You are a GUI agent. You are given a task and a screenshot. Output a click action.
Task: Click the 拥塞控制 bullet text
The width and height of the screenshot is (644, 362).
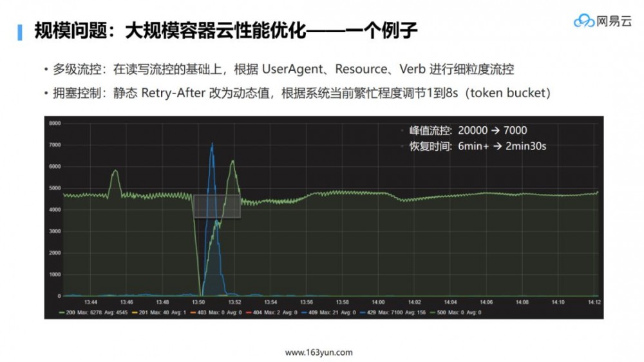[x=302, y=93]
